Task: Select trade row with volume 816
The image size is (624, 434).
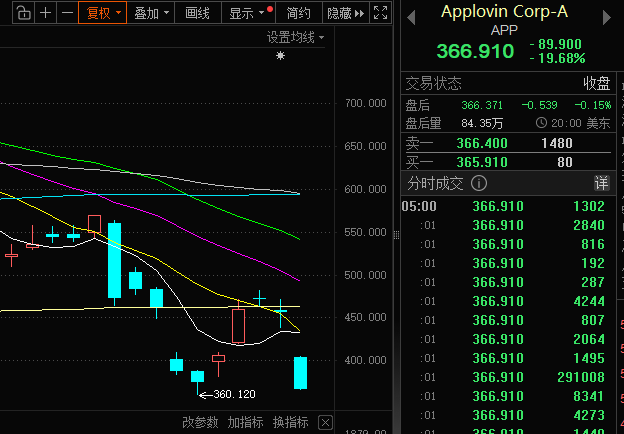Action: click(508, 244)
